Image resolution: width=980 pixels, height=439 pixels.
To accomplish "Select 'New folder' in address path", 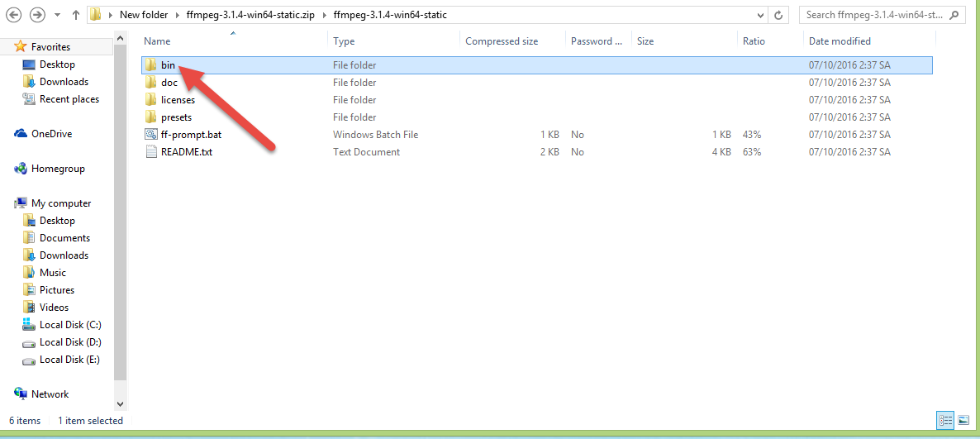I will [x=144, y=14].
